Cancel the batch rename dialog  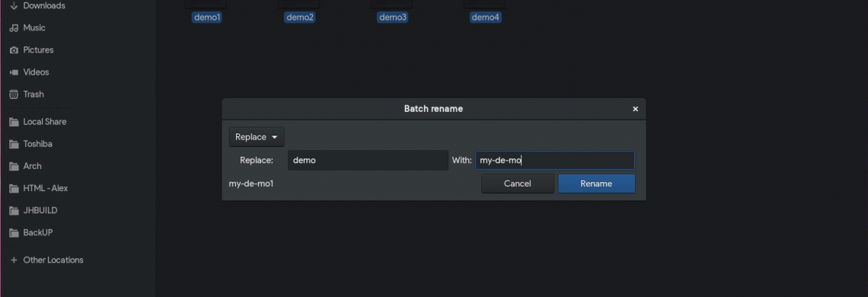click(x=518, y=184)
